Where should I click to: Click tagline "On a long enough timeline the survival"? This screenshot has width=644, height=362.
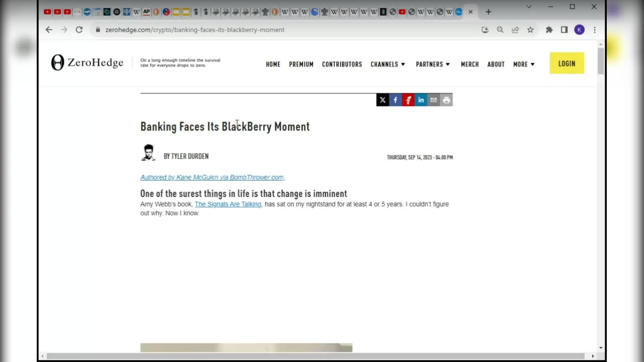tap(180, 63)
